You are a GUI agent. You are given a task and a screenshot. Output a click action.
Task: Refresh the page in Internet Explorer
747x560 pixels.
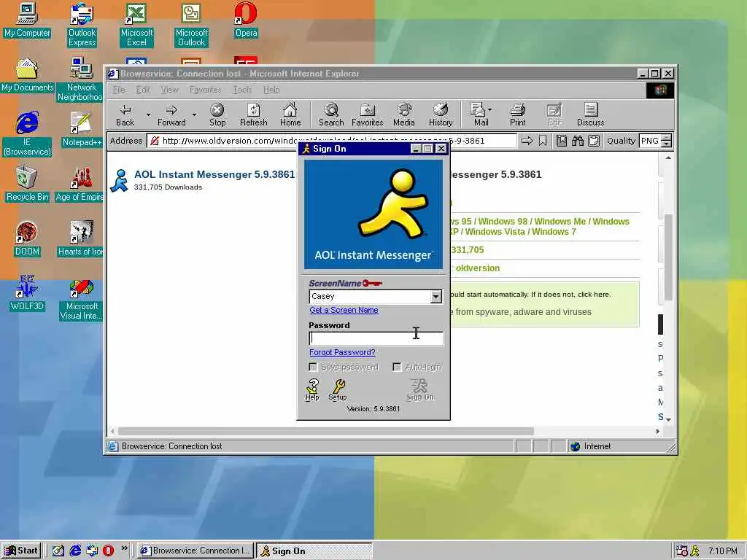point(253,114)
